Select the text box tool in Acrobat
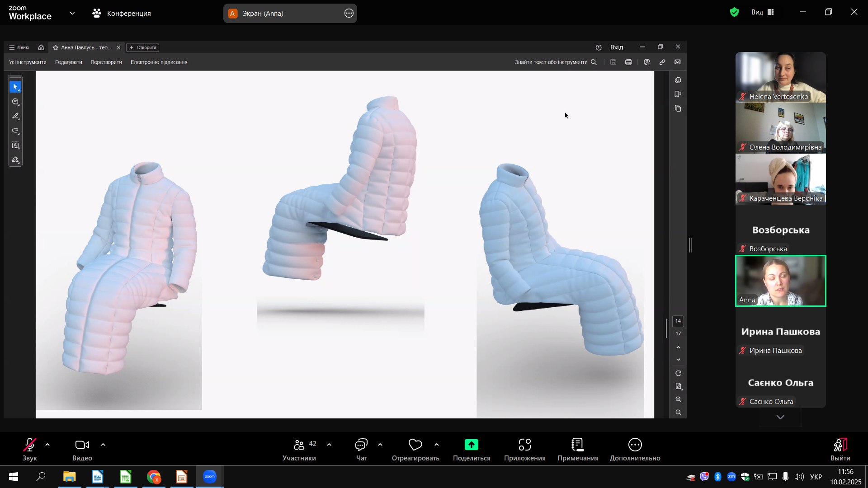The image size is (868, 488). pos(15,145)
